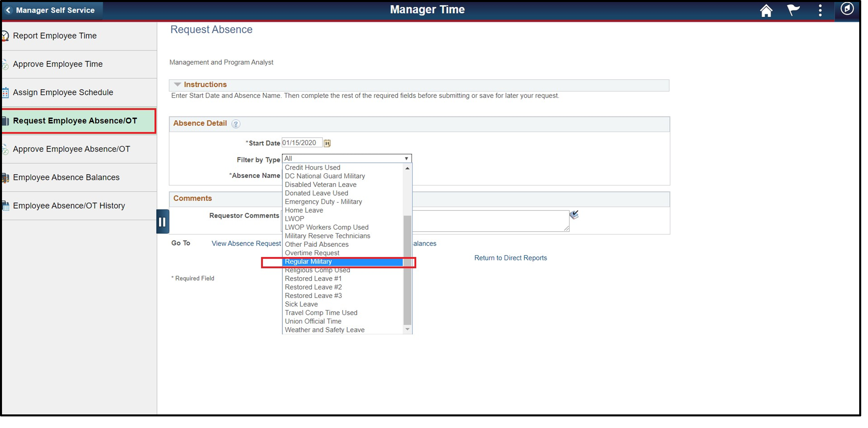
Task: Open the calendar picker for Start Date
Action: pyautogui.click(x=327, y=143)
